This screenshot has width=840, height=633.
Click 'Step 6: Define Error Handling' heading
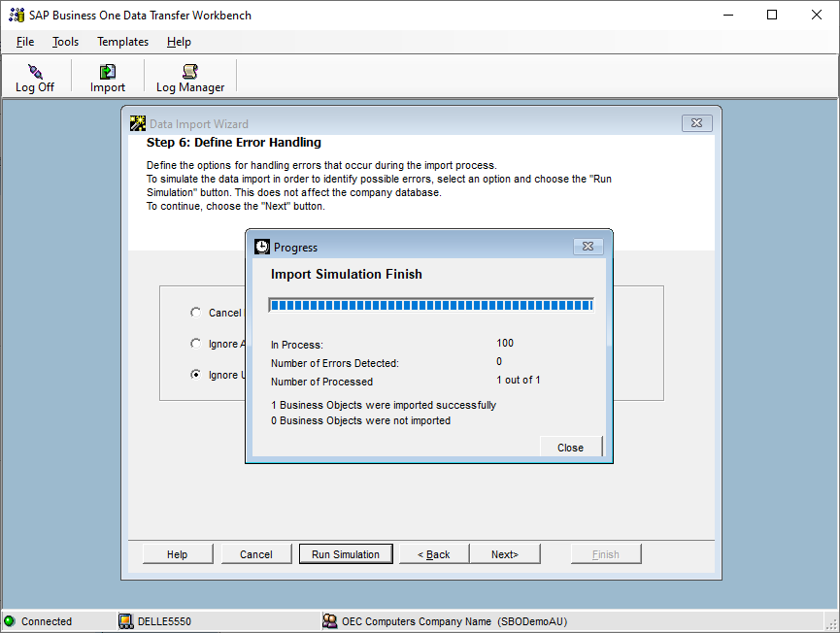coord(234,143)
